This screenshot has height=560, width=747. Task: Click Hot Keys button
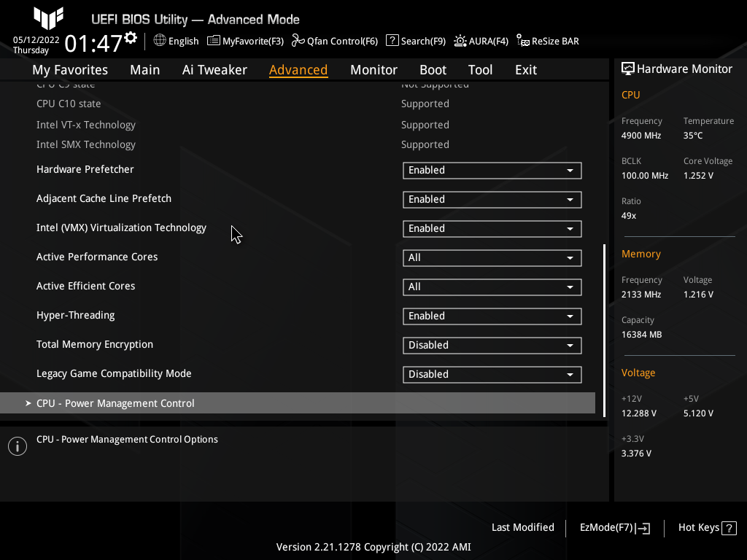[x=708, y=528]
